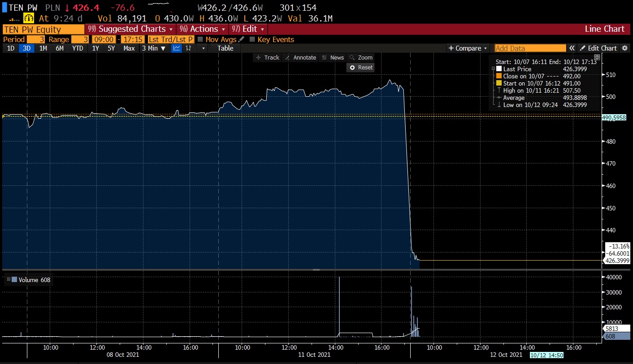Open the 3 Min interval dropdown
The width and height of the screenshot is (633, 364).
click(x=153, y=48)
